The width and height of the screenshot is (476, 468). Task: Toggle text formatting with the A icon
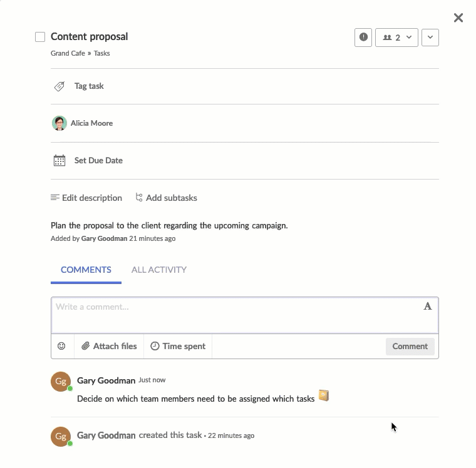pos(427,307)
